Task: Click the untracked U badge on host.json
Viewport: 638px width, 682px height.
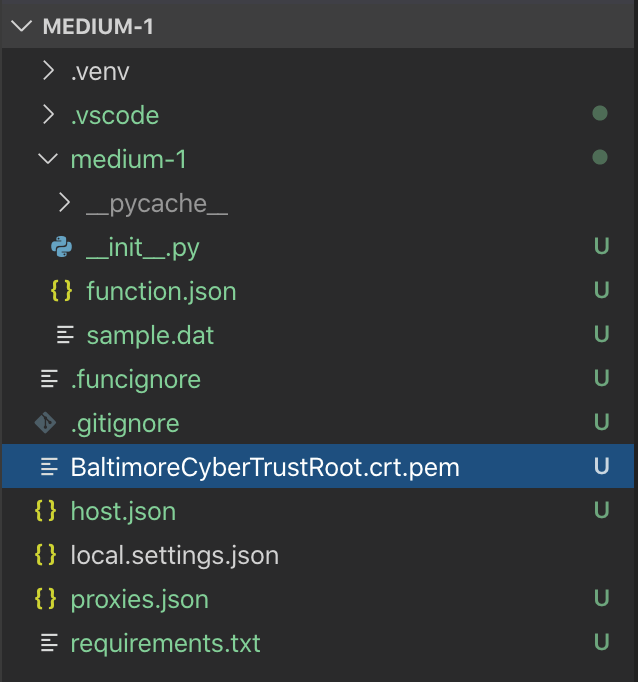Action: point(601,511)
